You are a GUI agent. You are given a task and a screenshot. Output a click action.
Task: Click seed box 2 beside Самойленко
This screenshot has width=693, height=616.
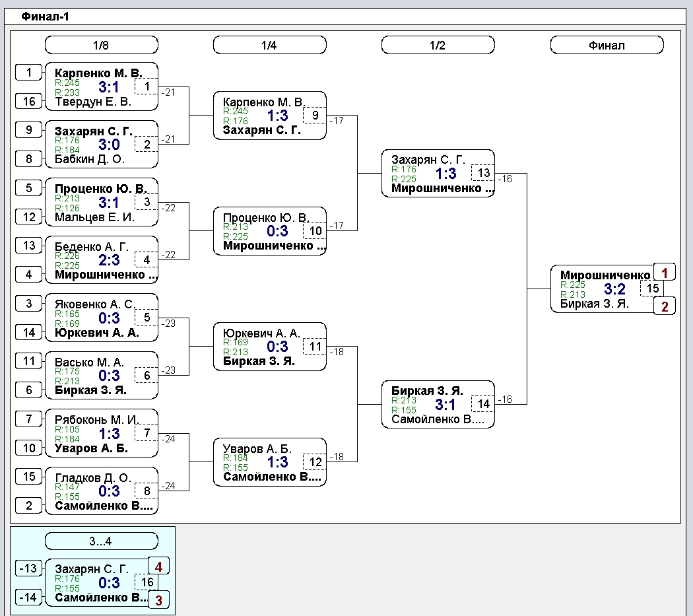[29, 506]
